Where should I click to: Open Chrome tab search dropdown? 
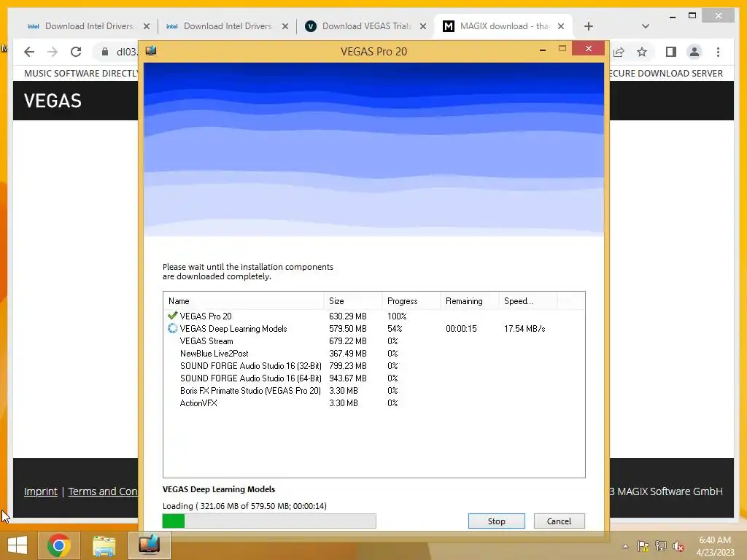pos(646,26)
